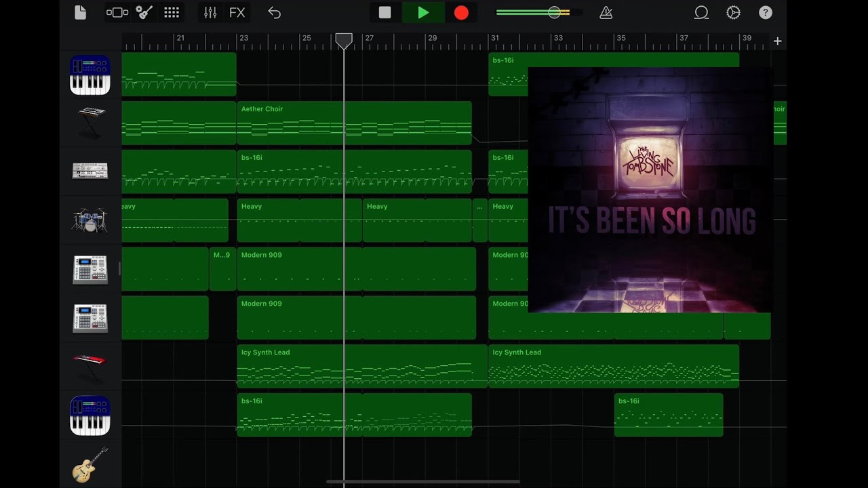This screenshot has height=488, width=868.
Task: Start playback with Play button
Action: pos(423,12)
